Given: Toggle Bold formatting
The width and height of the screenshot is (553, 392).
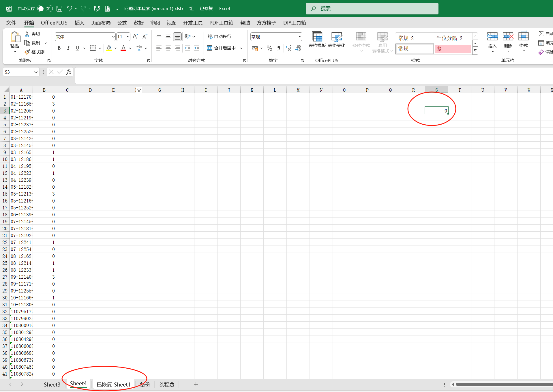Looking at the screenshot, I should point(59,48).
